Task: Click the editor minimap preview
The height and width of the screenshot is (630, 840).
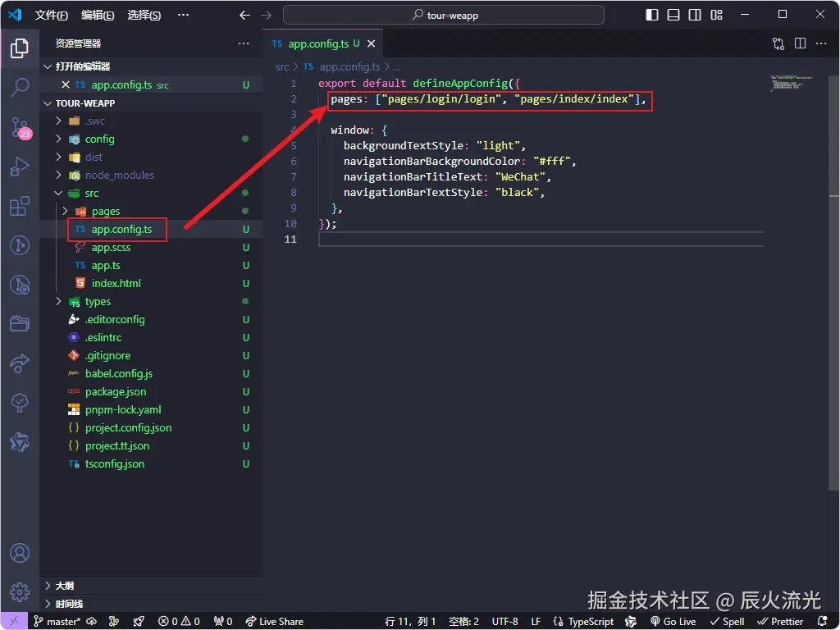Action: pos(793,83)
